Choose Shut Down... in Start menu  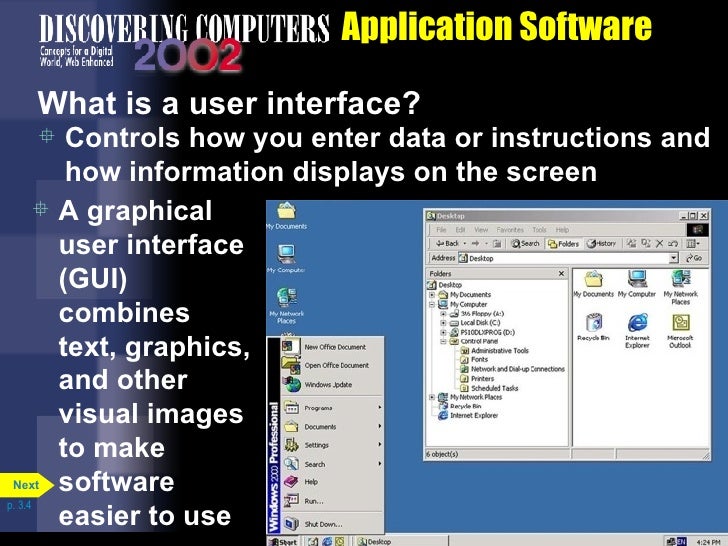pyautogui.click(x=332, y=524)
